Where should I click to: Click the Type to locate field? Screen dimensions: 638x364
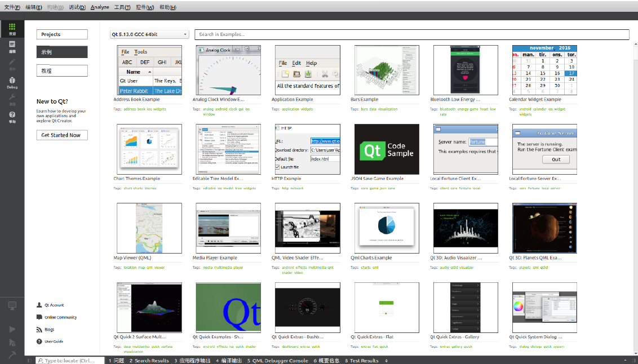[70, 361]
